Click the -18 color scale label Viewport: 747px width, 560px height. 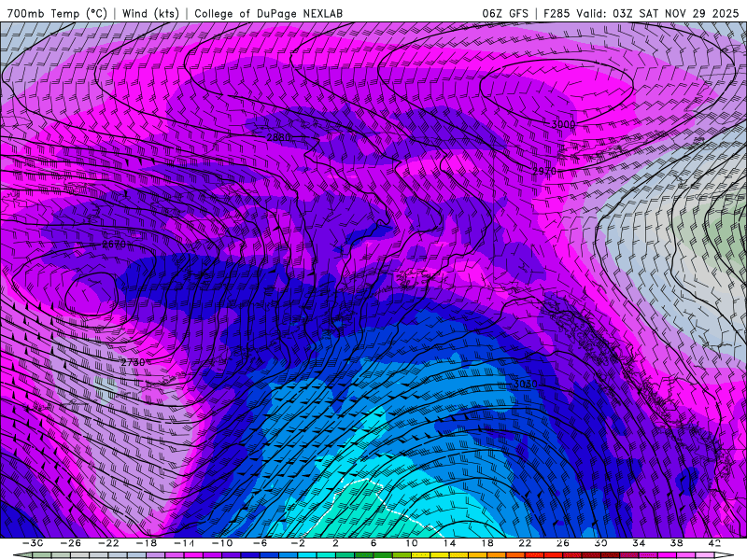[x=147, y=543]
